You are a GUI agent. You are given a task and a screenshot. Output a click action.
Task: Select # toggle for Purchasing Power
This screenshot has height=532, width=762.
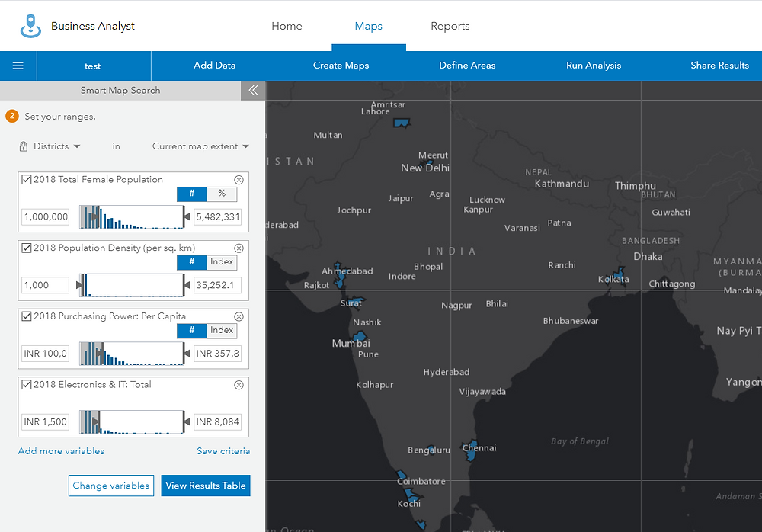[x=191, y=331]
